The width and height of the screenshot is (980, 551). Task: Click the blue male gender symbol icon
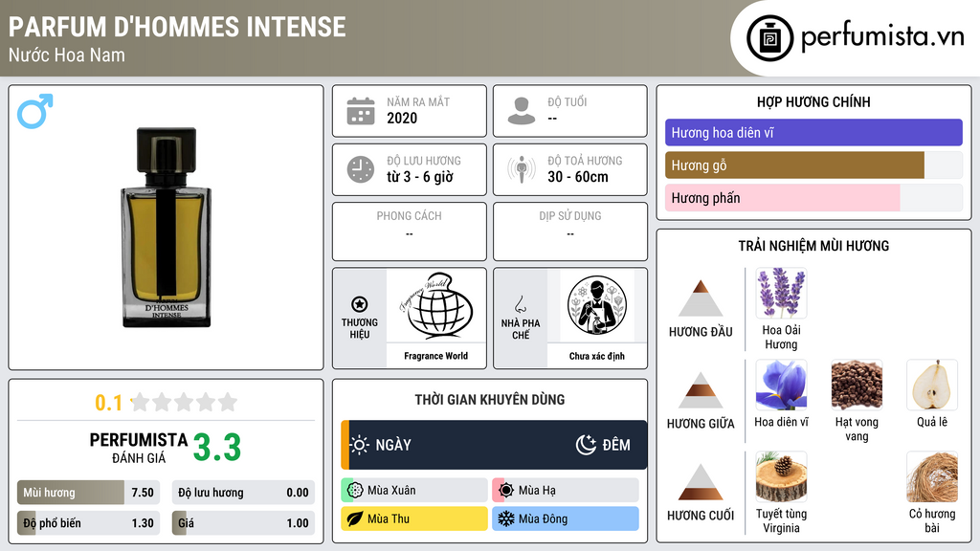(35, 111)
